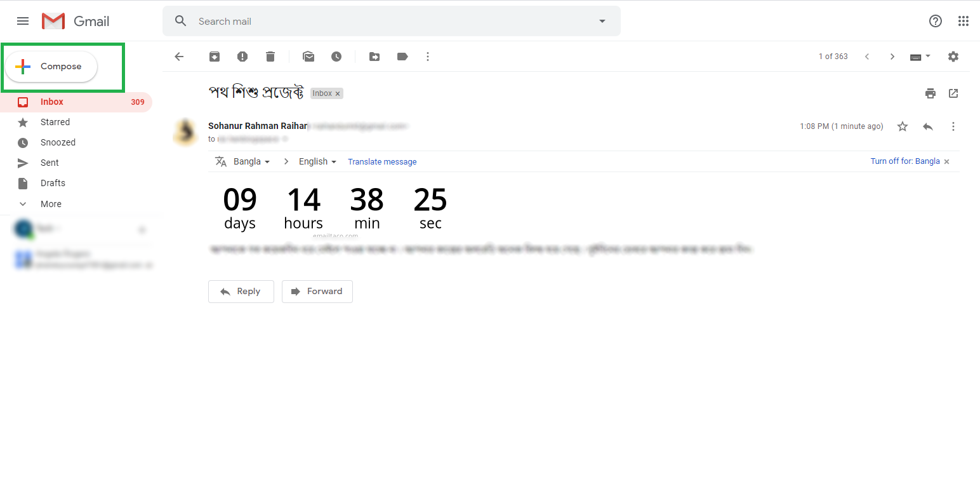Open email in a new window
Screen dimensions: 980x479
[953, 93]
